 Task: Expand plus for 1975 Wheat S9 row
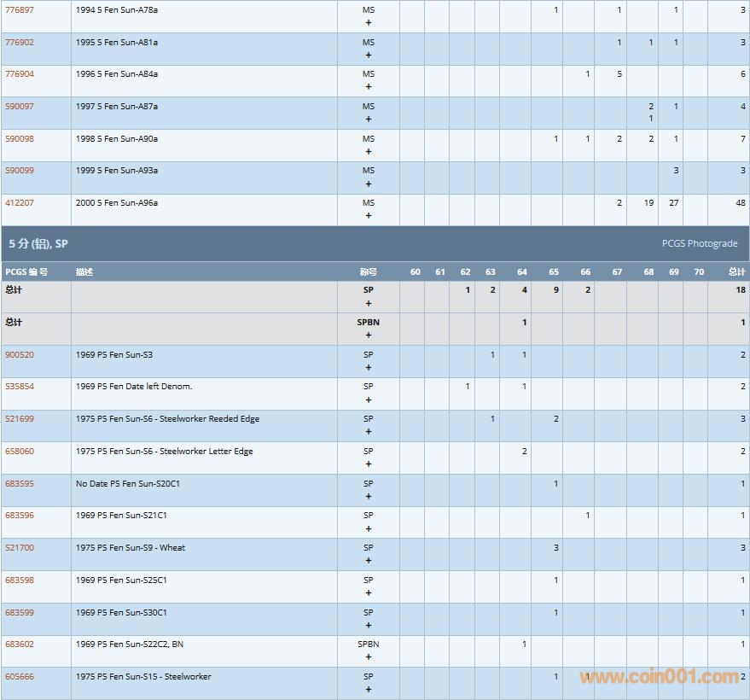[369, 561]
